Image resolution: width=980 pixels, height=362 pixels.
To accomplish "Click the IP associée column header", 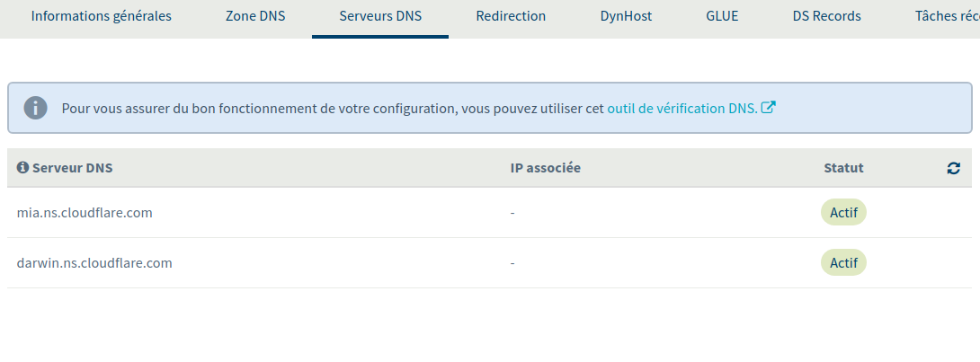I will [x=545, y=168].
